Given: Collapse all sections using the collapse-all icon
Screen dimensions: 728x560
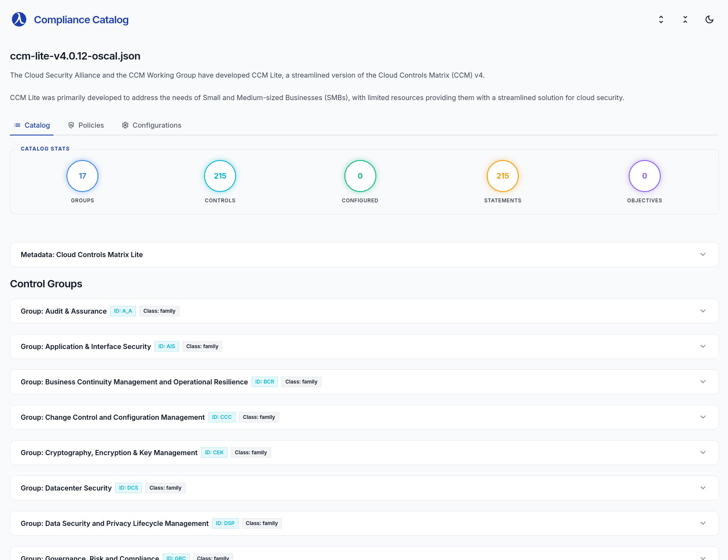Looking at the screenshot, I should [685, 19].
